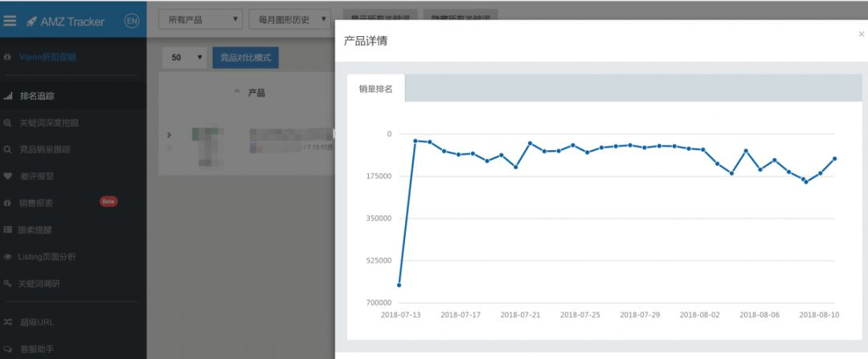Click the chat bubble icon for 客服助手
The width and height of the screenshot is (868, 359).
coord(7,349)
